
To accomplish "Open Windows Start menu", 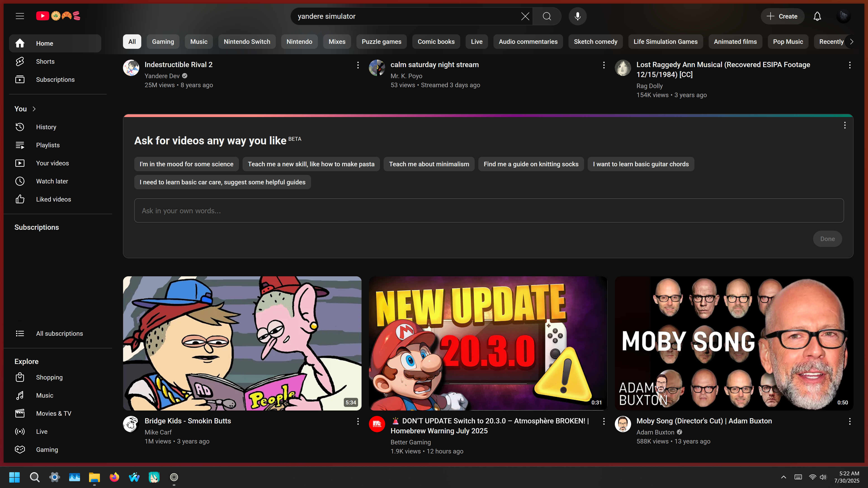I will (14, 477).
